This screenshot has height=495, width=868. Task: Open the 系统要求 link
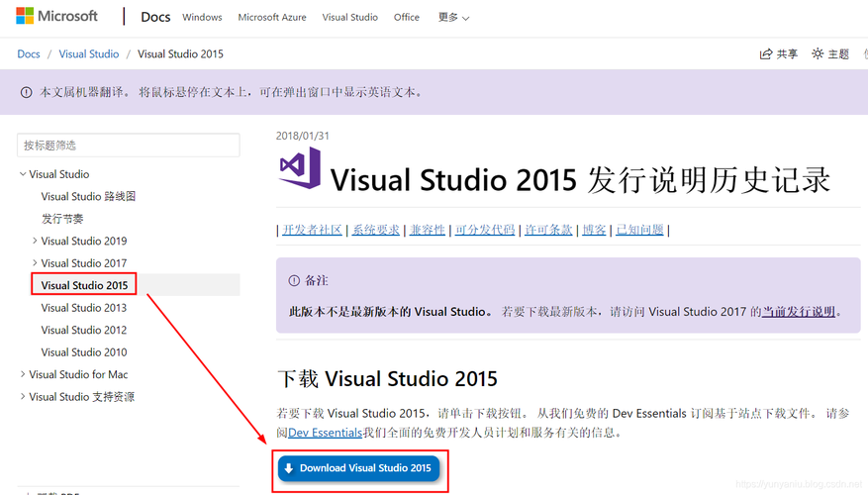tap(376, 230)
